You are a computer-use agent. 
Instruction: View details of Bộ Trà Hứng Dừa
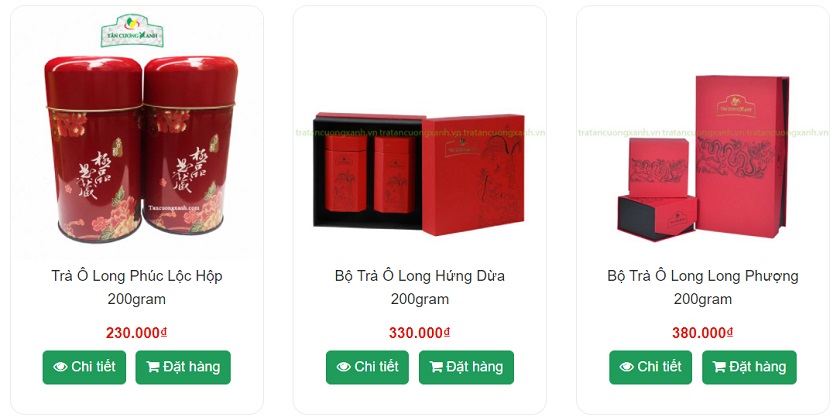(367, 367)
